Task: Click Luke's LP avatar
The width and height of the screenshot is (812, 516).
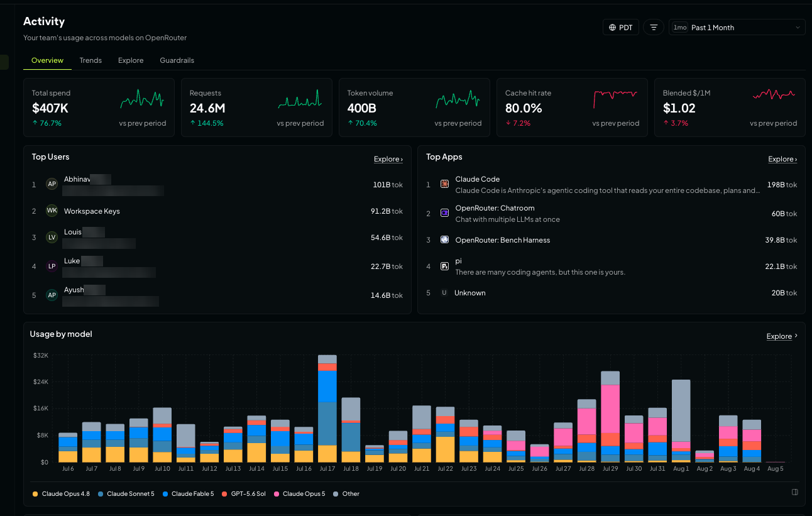Action: click(x=52, y=266)
